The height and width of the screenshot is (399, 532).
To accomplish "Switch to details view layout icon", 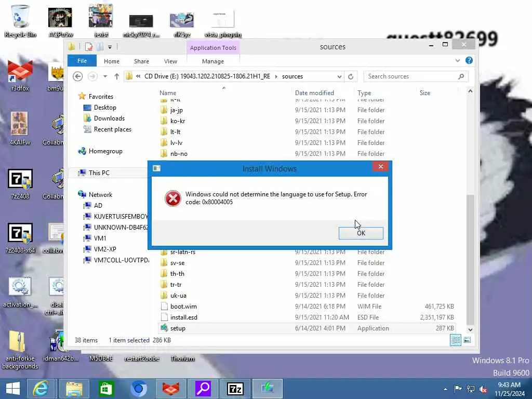I will (x=456, y=340).
